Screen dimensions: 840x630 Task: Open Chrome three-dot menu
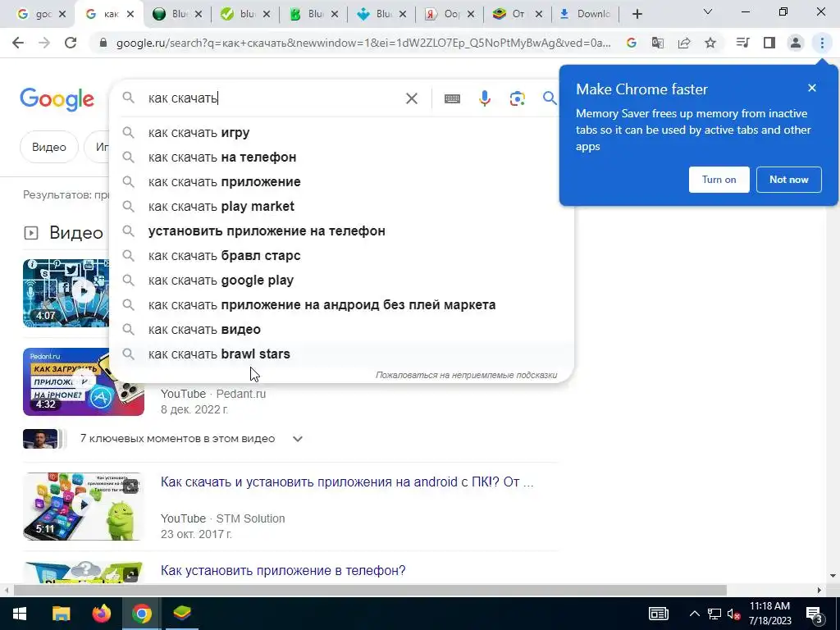822,43
